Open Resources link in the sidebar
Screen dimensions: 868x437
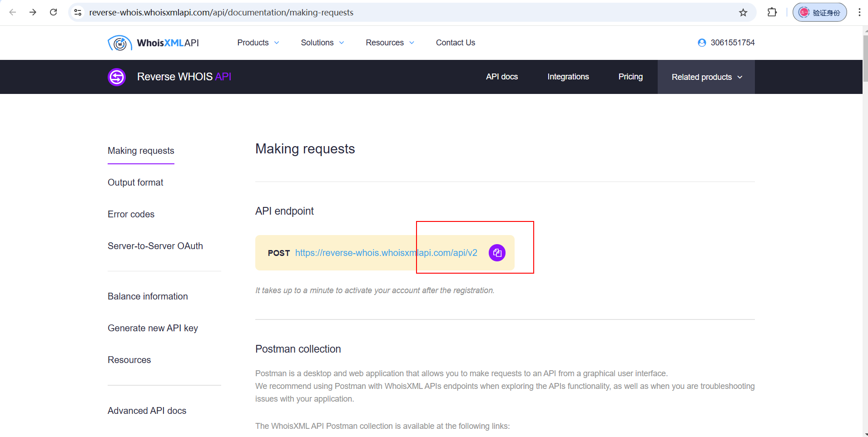point(129,360)
